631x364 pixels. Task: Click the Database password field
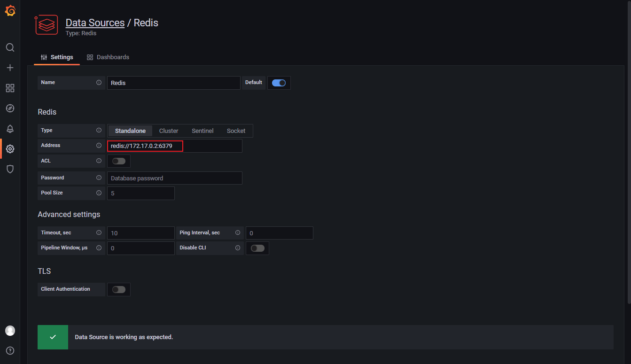coord(175,178)
